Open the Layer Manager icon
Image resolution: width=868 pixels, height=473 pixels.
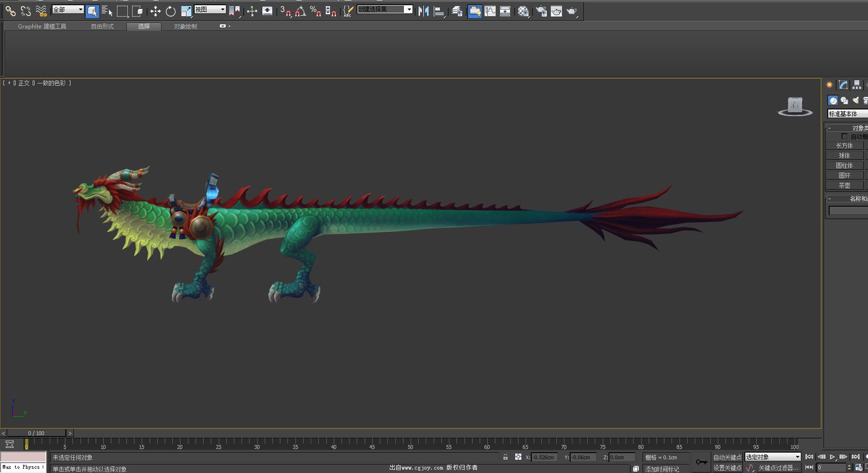click(x=457, y=11)
